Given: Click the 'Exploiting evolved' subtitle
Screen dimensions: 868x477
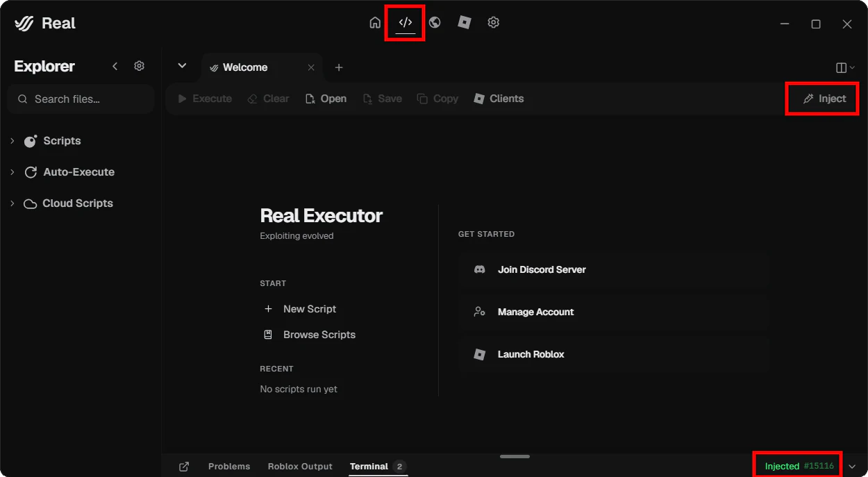Looking at the screenshot, I should coord(297,236).
